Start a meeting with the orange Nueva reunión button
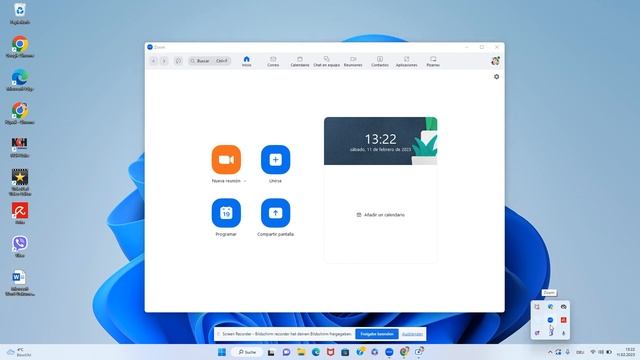640x360 pixels. (226, 160)
